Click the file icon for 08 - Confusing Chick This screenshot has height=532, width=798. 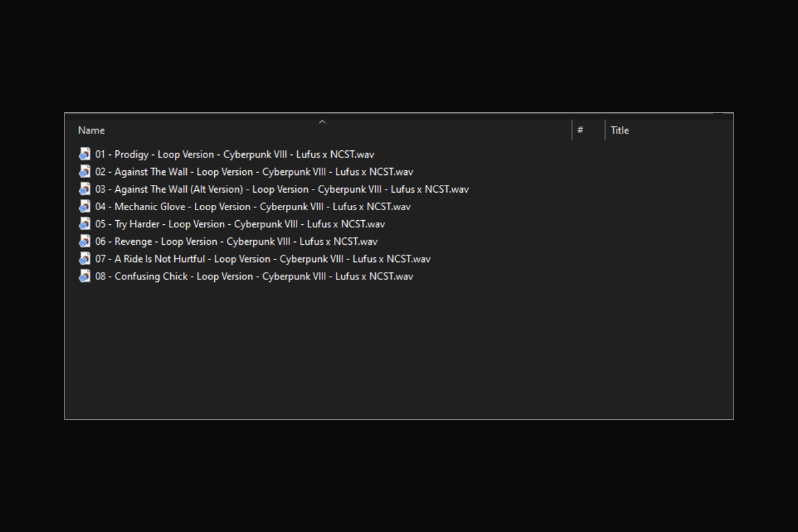point(84,276)
